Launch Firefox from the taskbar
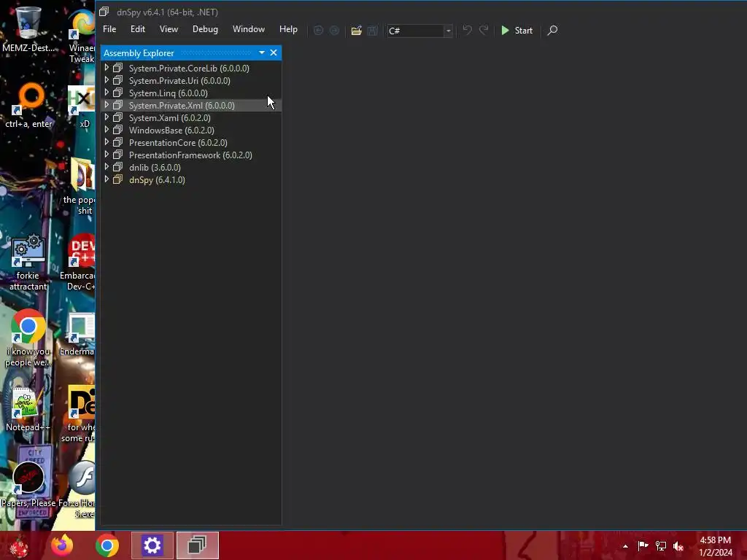The image size is (747, 560). pyautogui.click(x=62, y=545)
